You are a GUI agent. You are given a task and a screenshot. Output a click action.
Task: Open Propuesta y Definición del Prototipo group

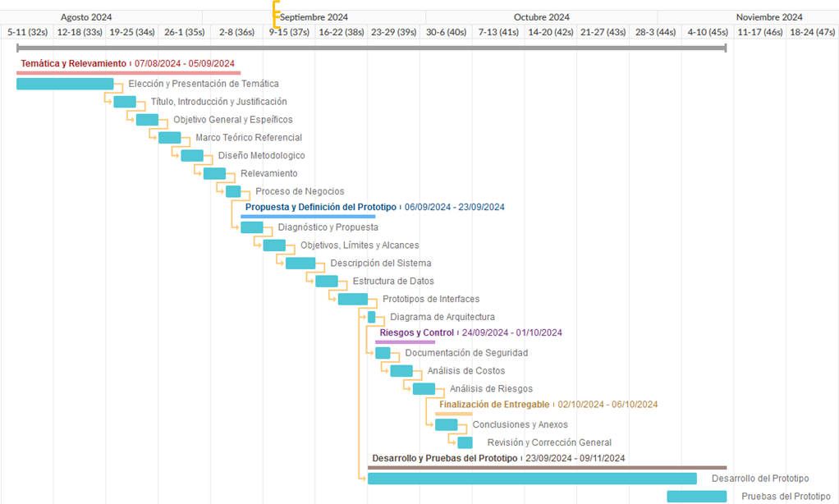[x=320, y=208]
